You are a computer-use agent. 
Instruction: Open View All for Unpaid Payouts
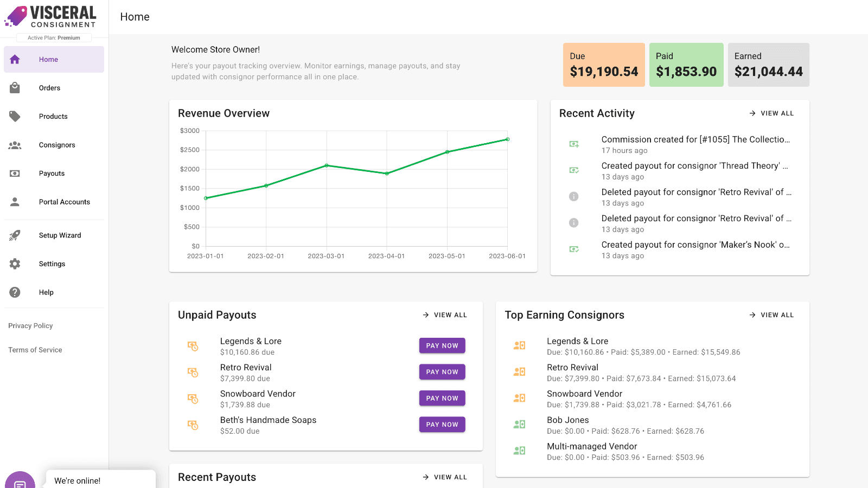pyautogui.click(x=445, y=315)
